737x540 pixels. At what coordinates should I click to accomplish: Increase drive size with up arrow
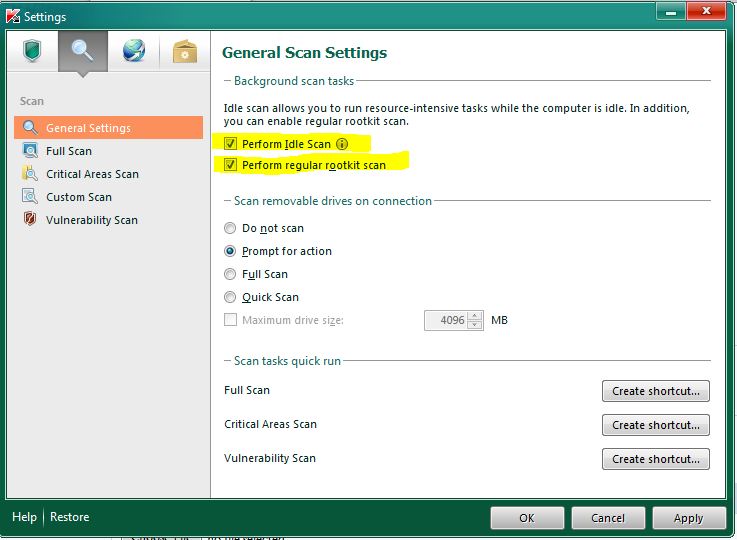(475, 316)
